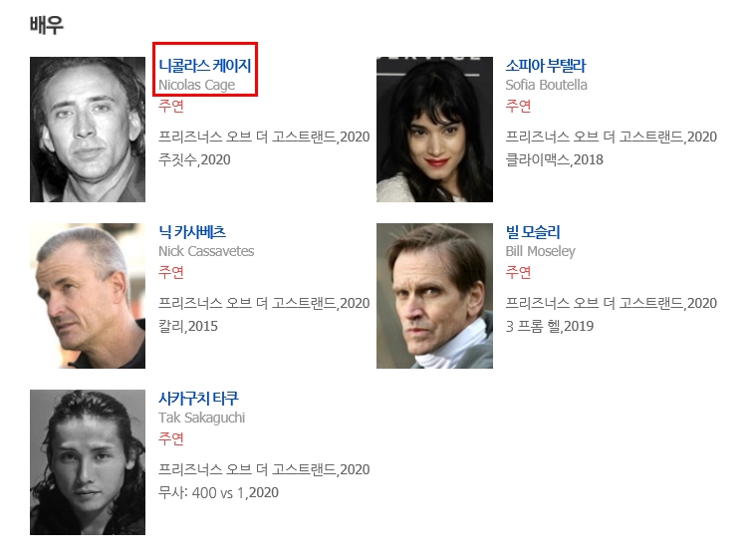Click the photo beside the Tak Sakaguchi name
Viewport: 751px width, 560px height.
pyautogui.click(x=88, y=461)
